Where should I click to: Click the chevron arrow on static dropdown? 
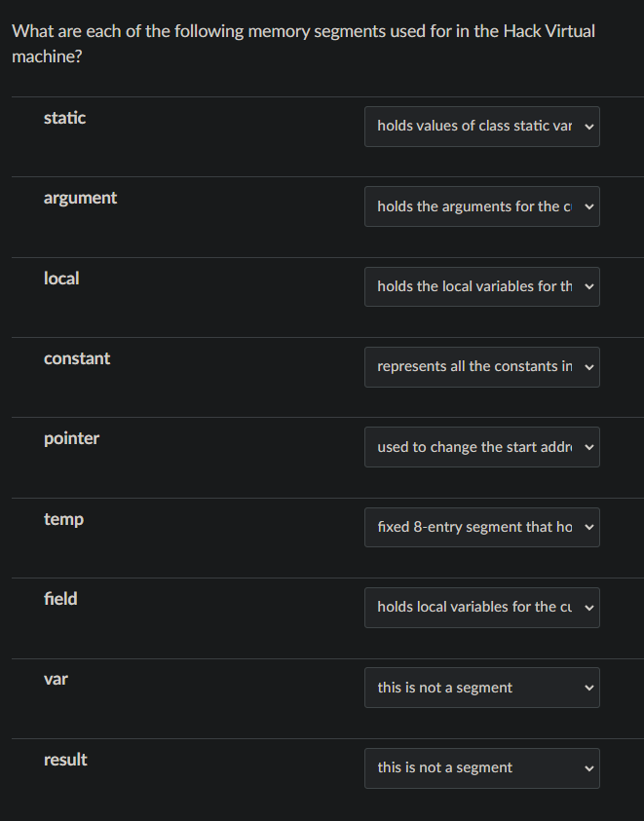pos(588,127)
